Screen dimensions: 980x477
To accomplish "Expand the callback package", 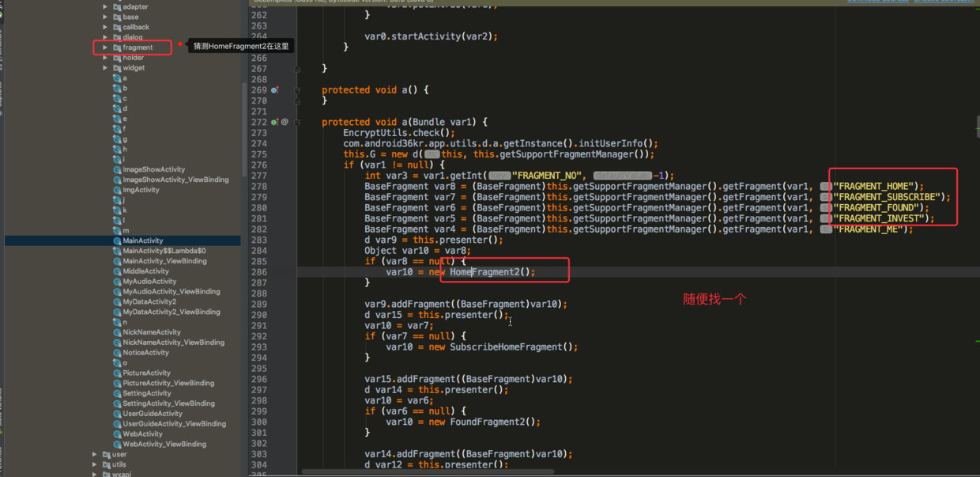I will tap(105, 27).
